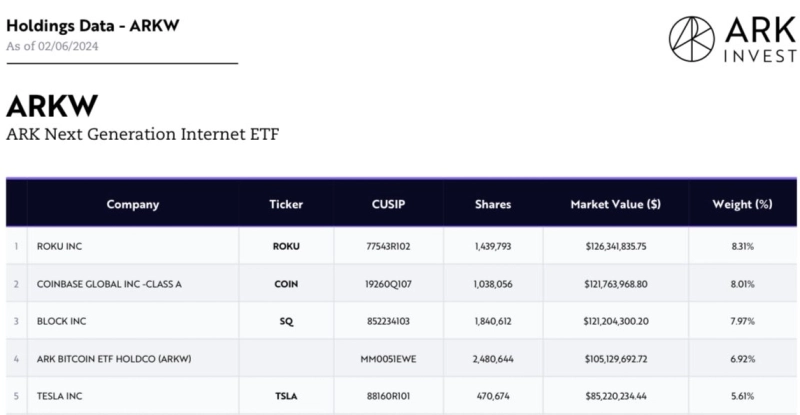The height and width of the screenshot is (415, 800).
Task: Select the Shares column header
Action: pos(493,204)
